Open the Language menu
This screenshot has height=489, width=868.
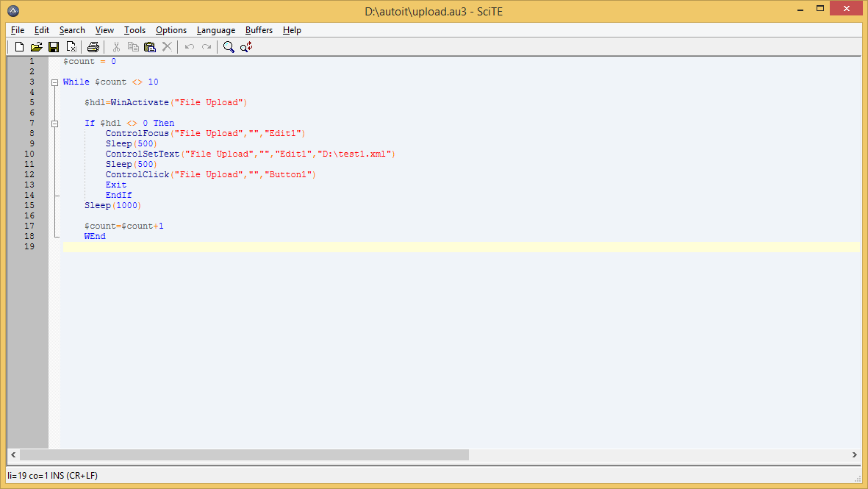click(x=215, y=30)
